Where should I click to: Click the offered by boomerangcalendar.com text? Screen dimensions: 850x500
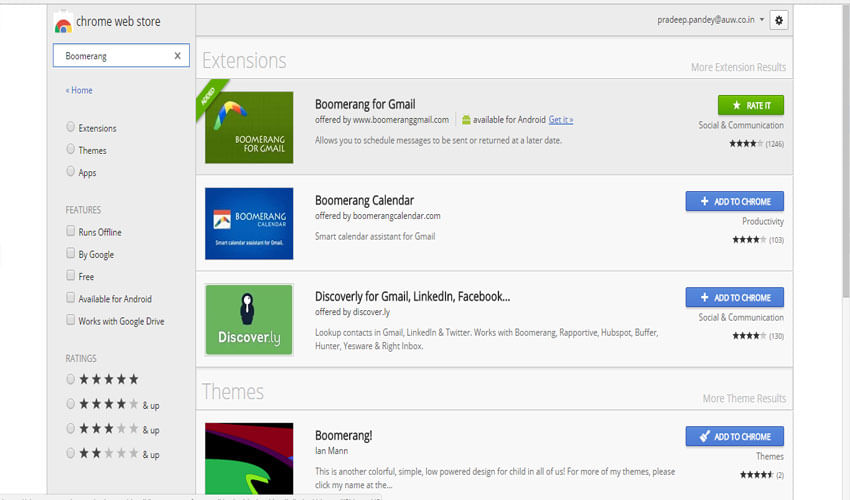[x=377, y=216]
